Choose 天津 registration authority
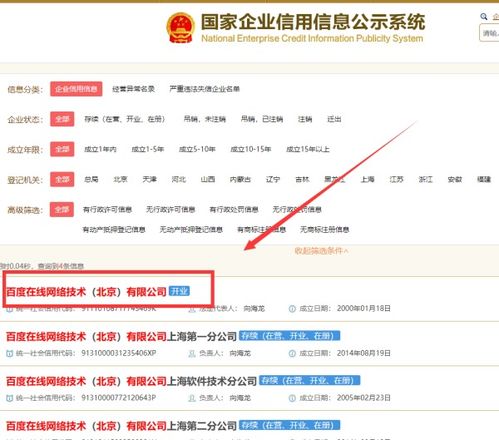 pyautogui.click(x=149, y=179)
